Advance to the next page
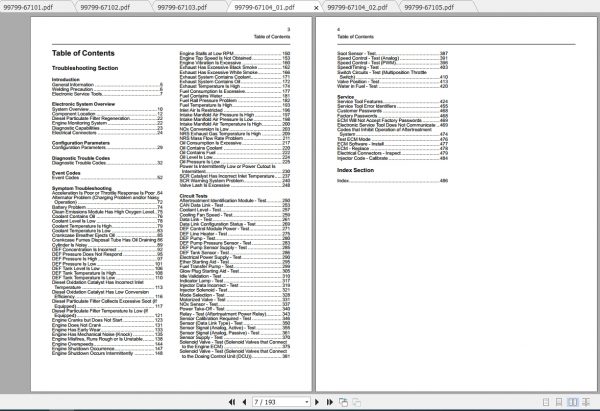Viewport: 600px width, 411px height. 317,402
